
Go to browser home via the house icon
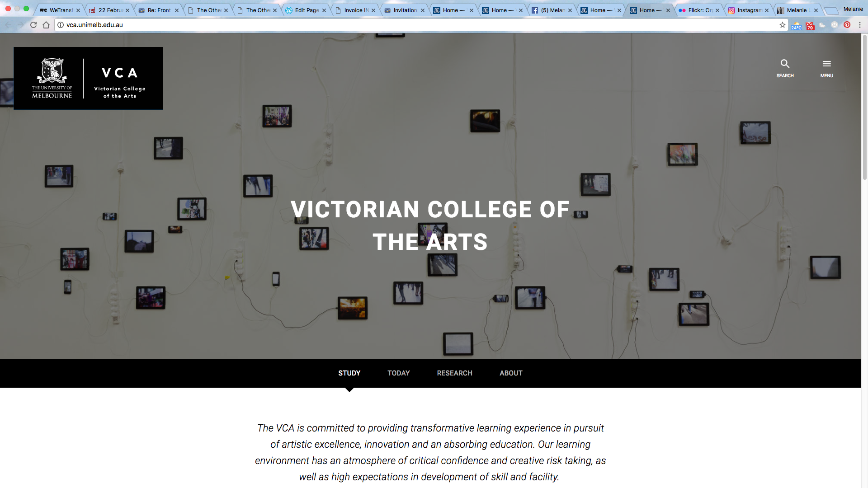pos(46,25)
